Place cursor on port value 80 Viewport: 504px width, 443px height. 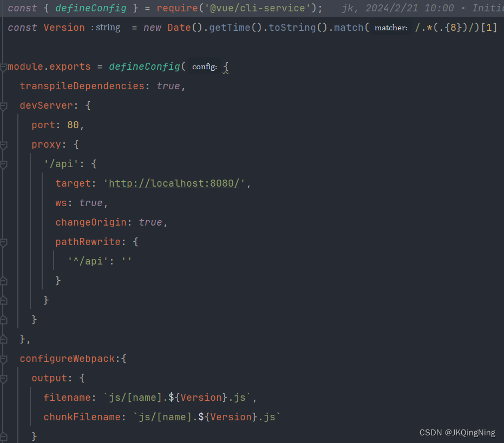click(73, 125)
